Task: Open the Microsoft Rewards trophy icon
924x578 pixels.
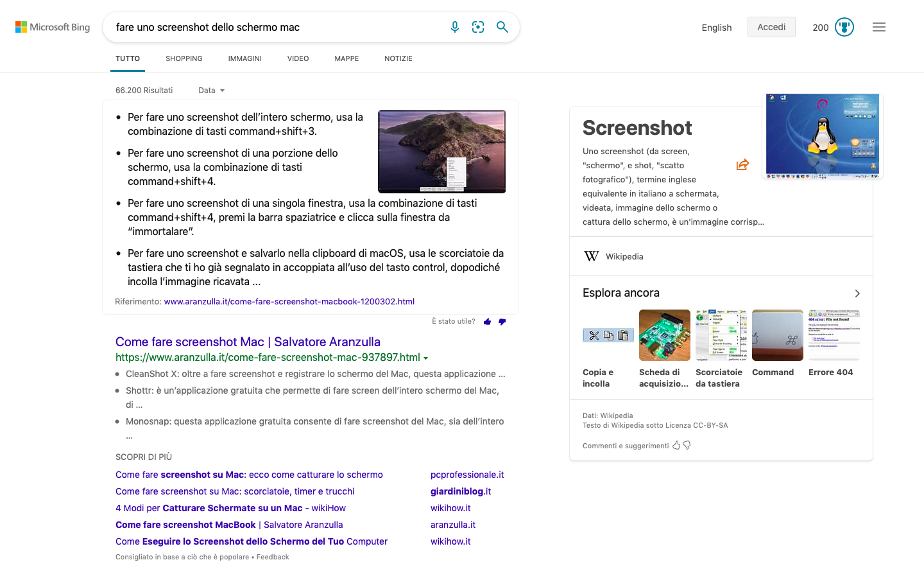Action: [844, 27]
